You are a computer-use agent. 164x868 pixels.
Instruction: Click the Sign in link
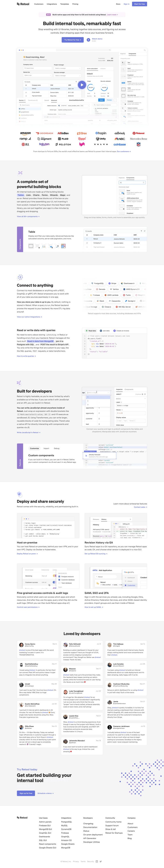(127, 4)
